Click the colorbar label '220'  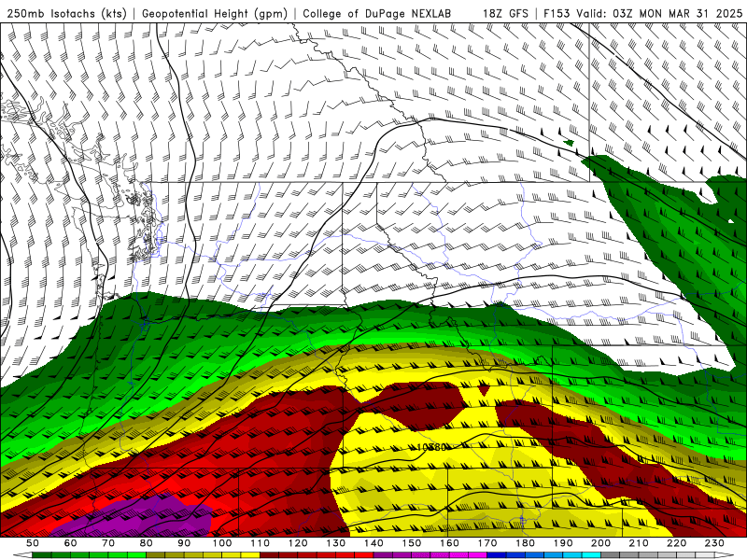click(x=677, y=543)
